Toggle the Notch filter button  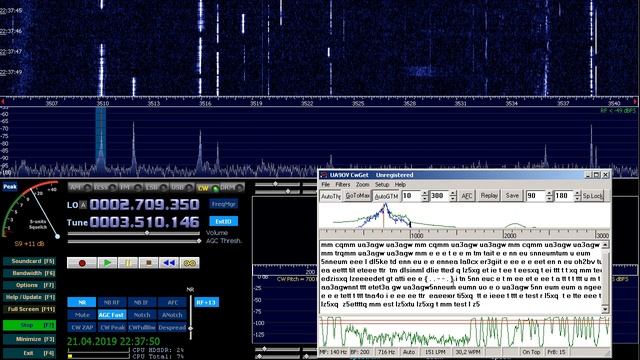[142, 315]
